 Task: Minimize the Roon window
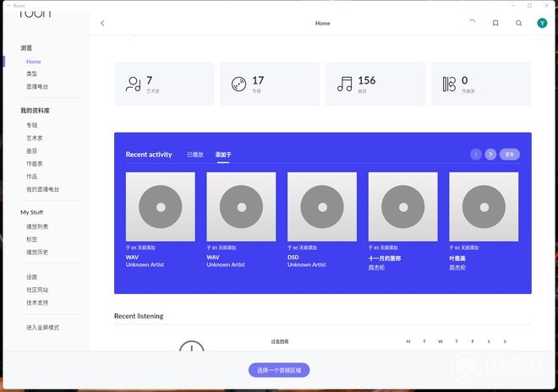pos(513,5)
